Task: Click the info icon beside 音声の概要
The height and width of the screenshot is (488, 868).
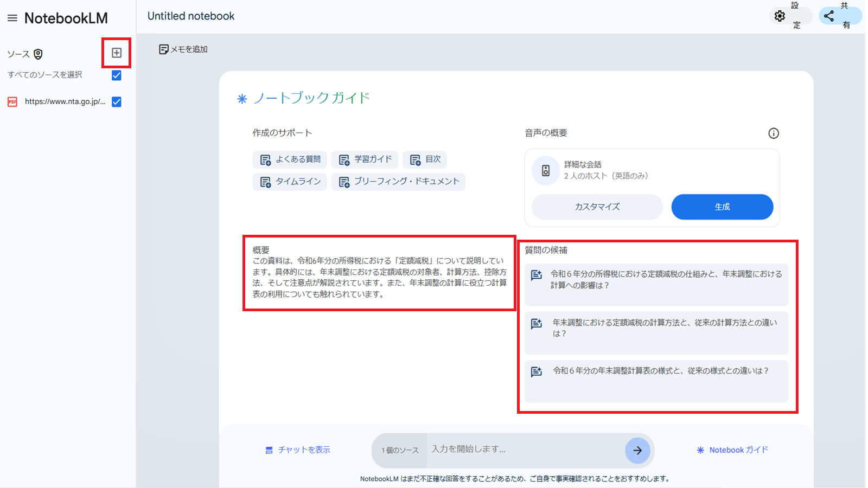Action: (x=774, y=133)
